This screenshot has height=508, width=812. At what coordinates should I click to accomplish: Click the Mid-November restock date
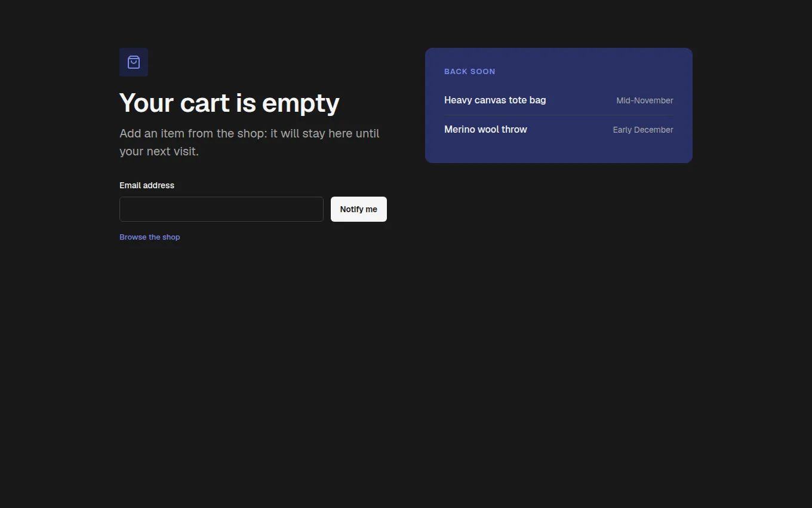(645, 100)
